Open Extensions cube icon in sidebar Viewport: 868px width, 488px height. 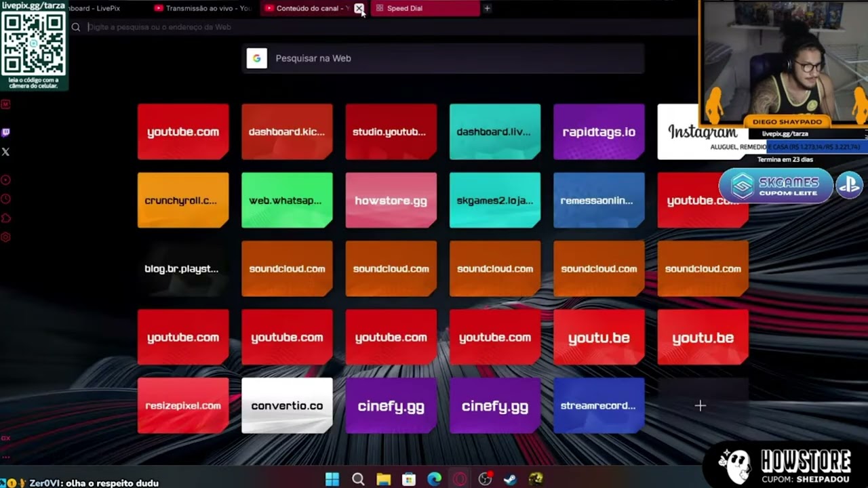point(5,218)
